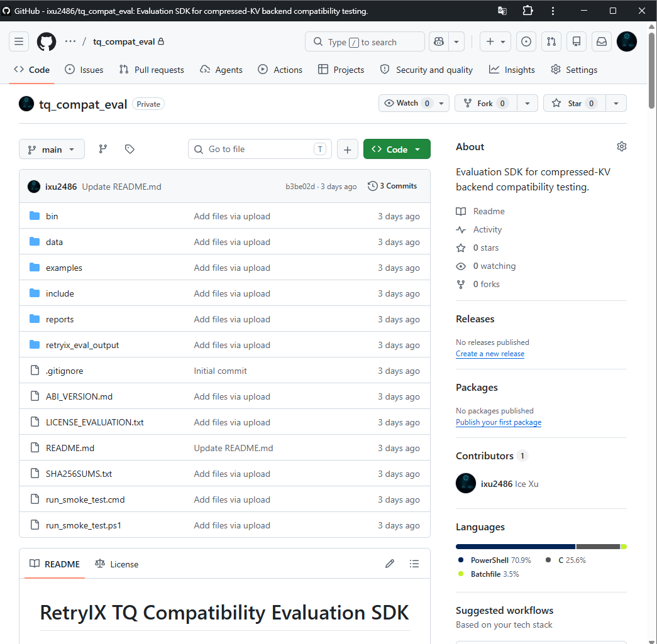657x644 pixels.
Task: Open the retryix_eval_output folder
Action: [82, 345]
